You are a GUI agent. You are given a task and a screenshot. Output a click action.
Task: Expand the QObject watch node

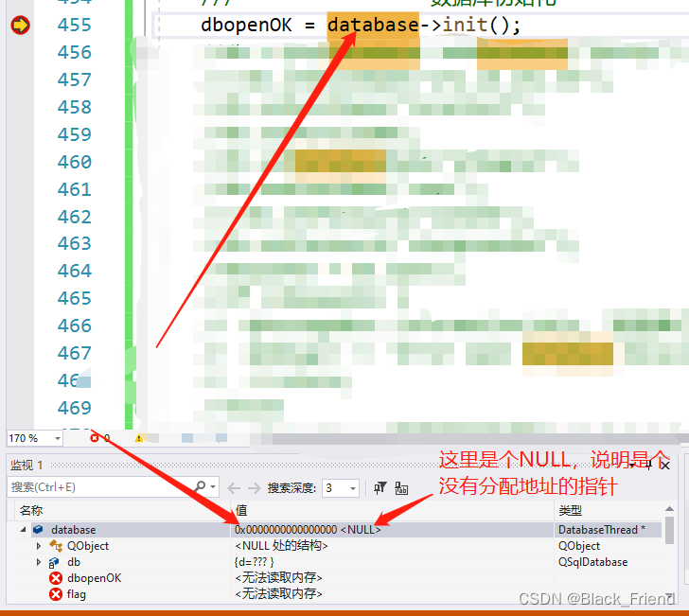39,546
